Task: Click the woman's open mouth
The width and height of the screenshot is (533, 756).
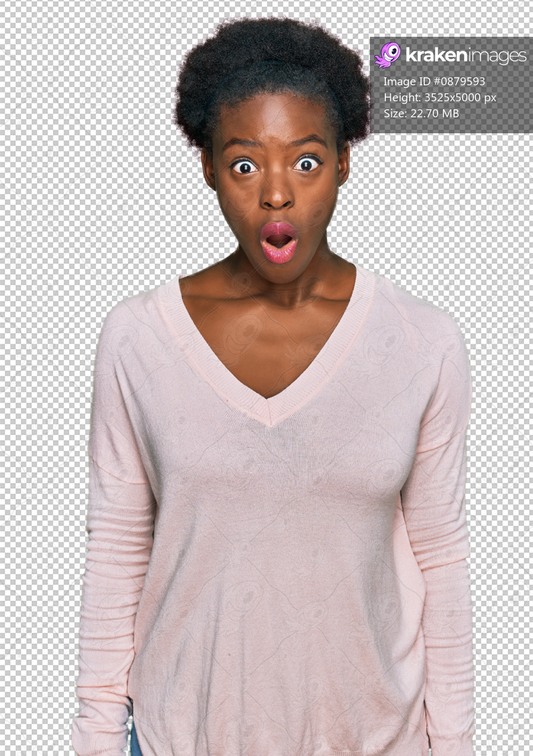Action: pyautogui.click(x=278, y=243)
